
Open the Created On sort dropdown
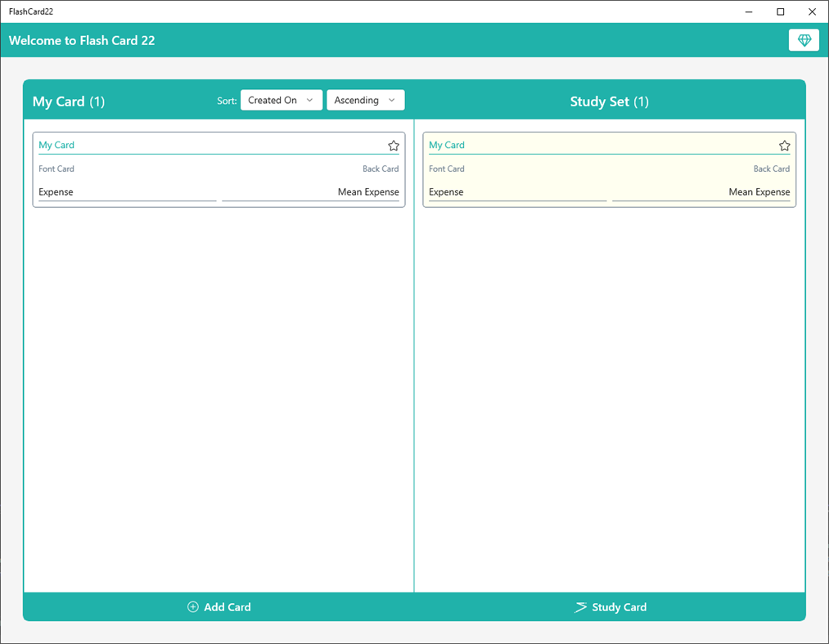(x=281, y=99)
